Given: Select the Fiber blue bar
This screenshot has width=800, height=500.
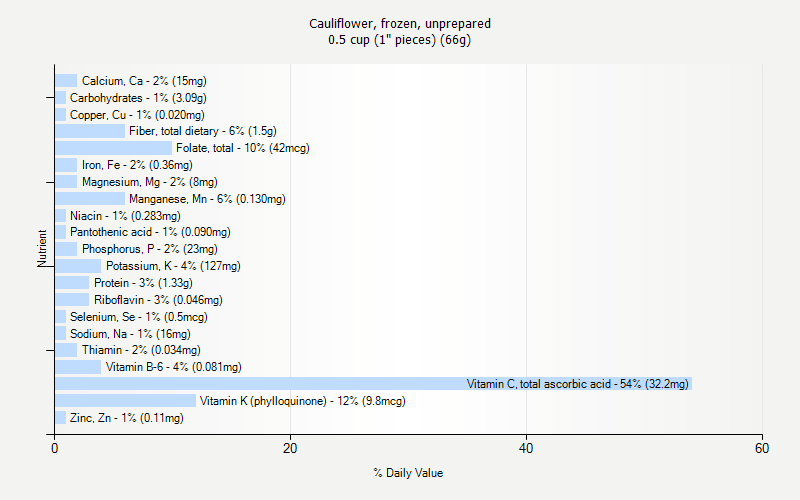Looking at the screenshot, I should click(90, 131).
